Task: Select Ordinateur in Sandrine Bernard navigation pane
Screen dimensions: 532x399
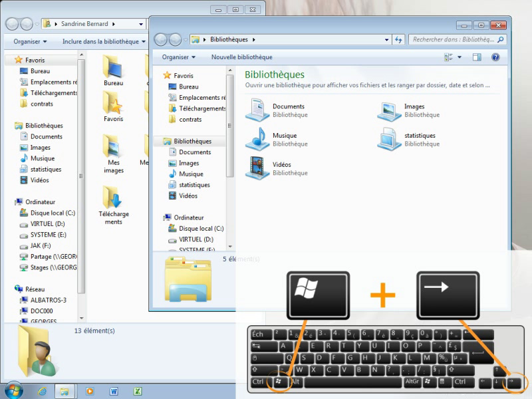Action: (x=40, y=202)
